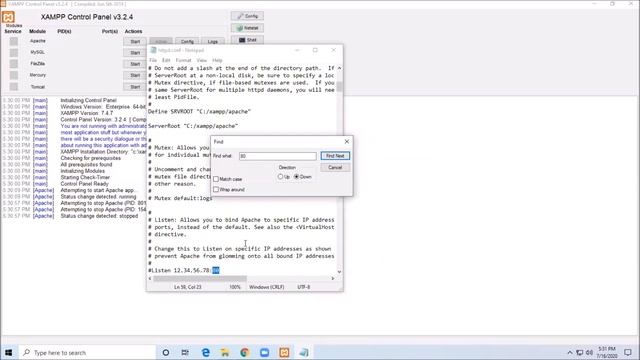Click Find Next in Find dialog
640x360 pixels.
coord(335,156)
